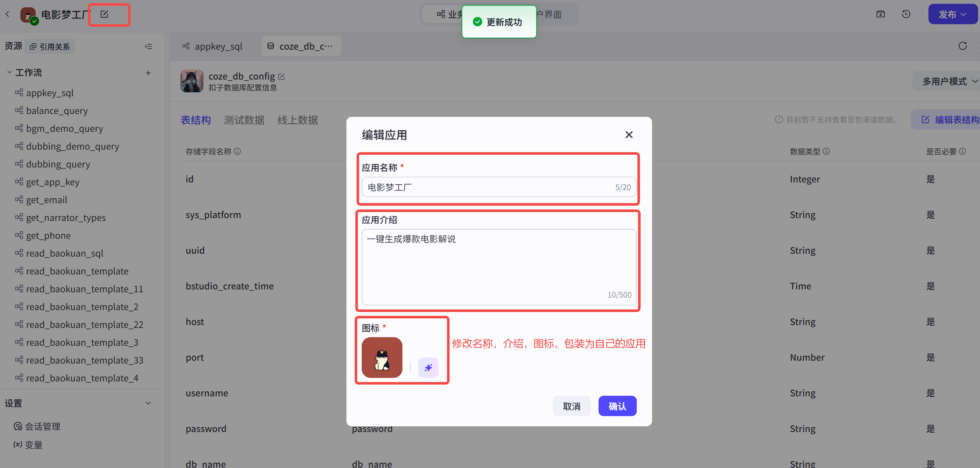The width and height of the screenshot is (980, 468).
Task: Click the 取消 button
Action: click(x=572, y=406)
